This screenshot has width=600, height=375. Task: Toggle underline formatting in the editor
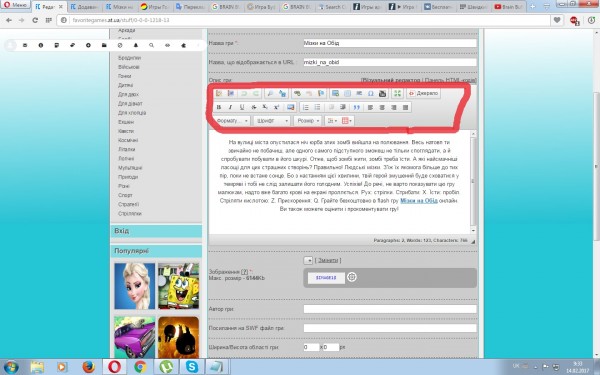pos(242,107)
